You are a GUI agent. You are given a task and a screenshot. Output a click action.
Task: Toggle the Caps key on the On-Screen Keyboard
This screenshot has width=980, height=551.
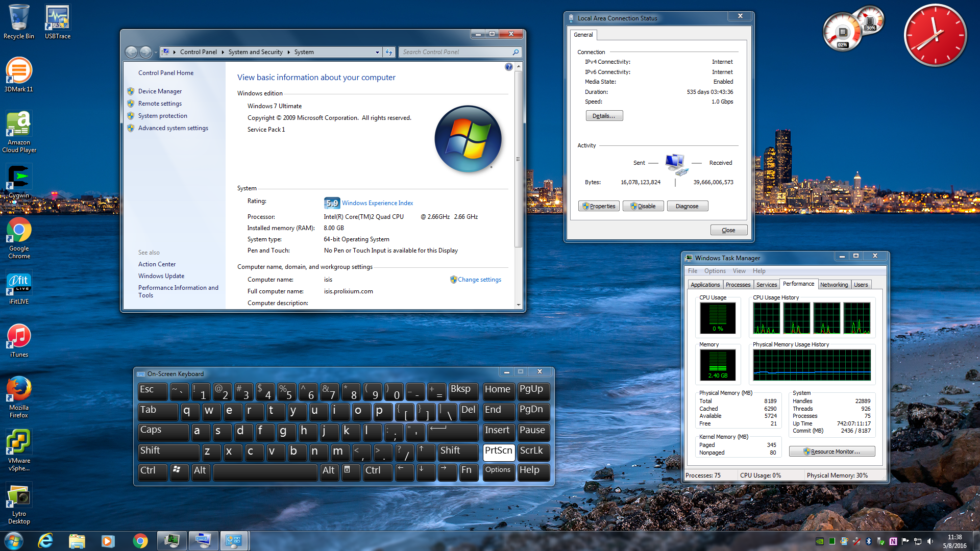[x=163, y=432]
